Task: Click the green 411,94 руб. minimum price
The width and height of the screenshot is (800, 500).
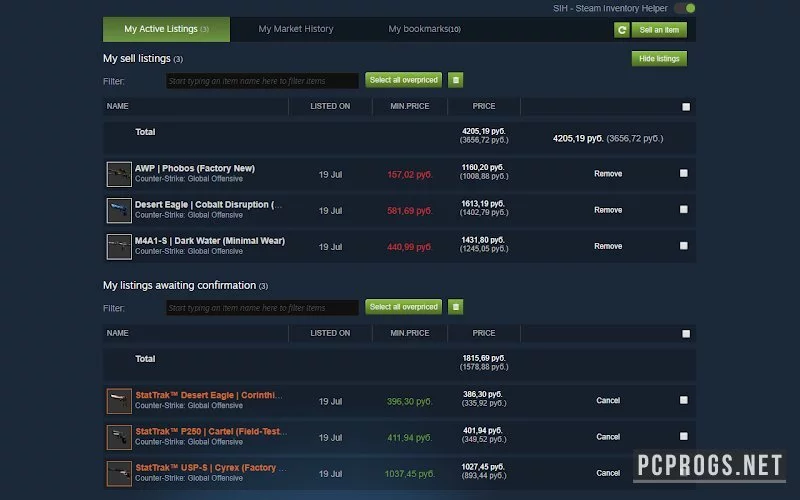Action: point(410,438)
